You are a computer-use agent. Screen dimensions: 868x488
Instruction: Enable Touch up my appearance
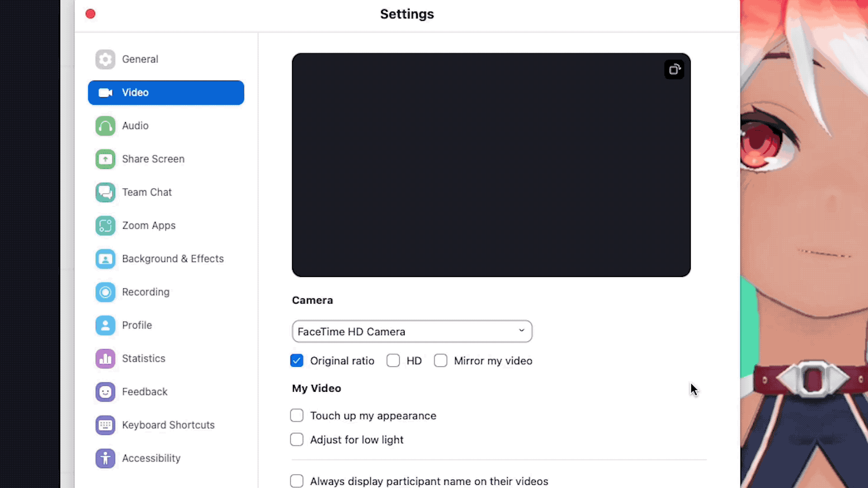coord(297,415)
